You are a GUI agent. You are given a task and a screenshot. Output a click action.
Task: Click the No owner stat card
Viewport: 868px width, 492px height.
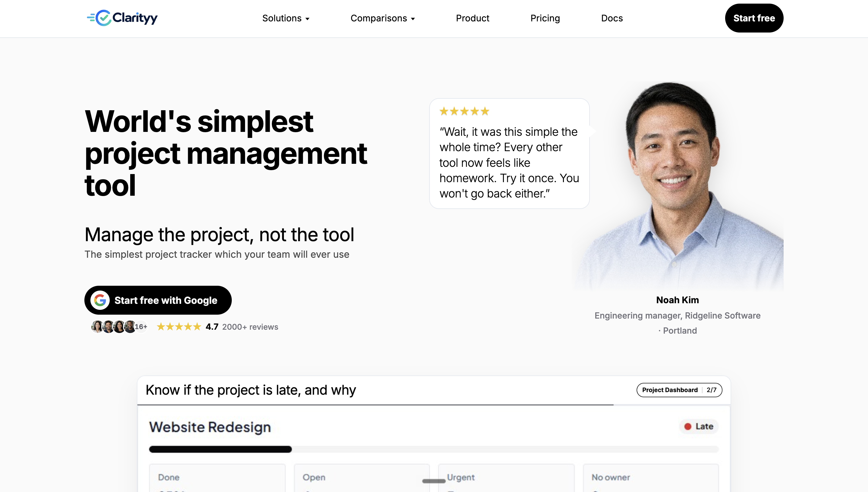(x=651, y=478)
